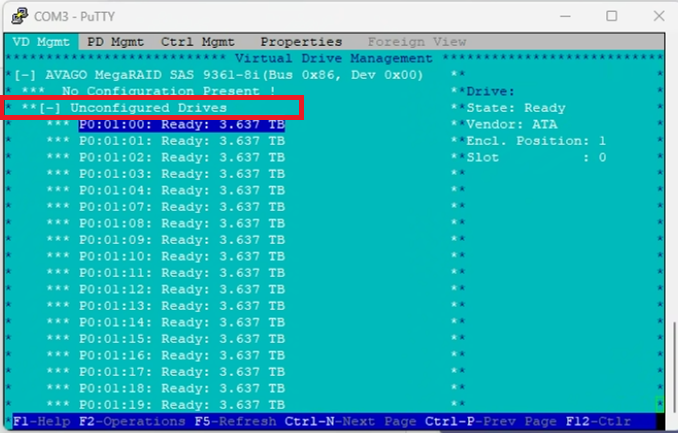Click Ctrl-N-Next Page in the bottom bar
Screen dimensions: 678x433
351,421
